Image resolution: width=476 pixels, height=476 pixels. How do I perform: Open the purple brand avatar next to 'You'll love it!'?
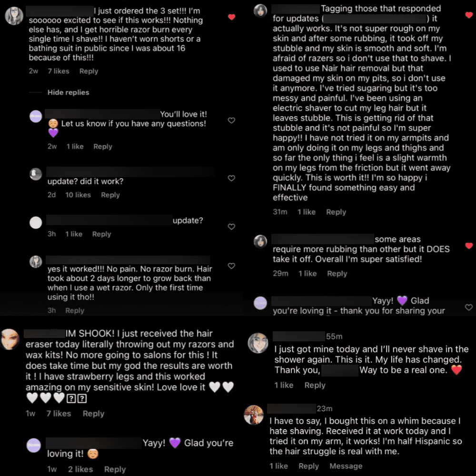click(36, 116)
